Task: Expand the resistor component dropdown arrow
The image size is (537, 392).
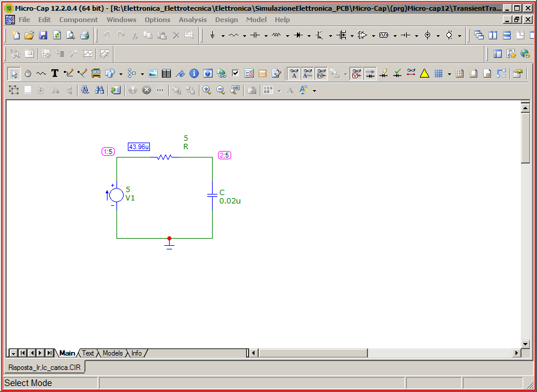Action: click(x=244, y=36)
